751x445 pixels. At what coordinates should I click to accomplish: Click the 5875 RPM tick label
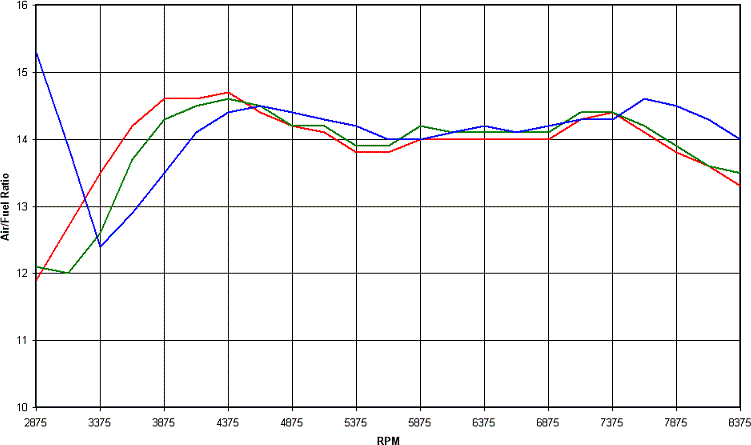coord(420,421)
